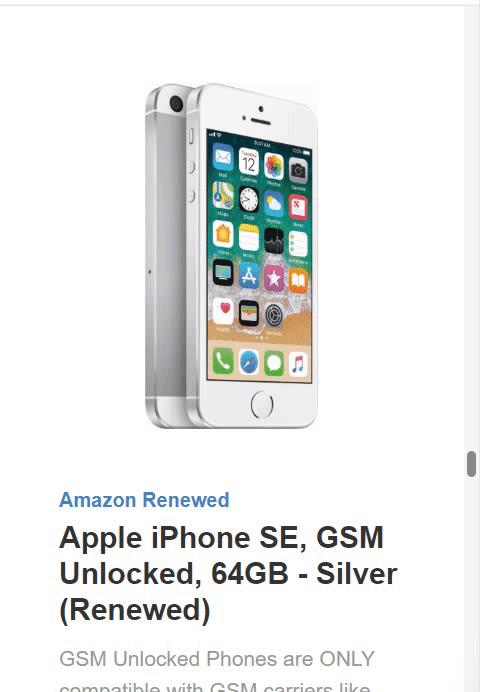The image size is (480, 692).
Task: Click the App Store icon on phone
Action: pos(249,275)
